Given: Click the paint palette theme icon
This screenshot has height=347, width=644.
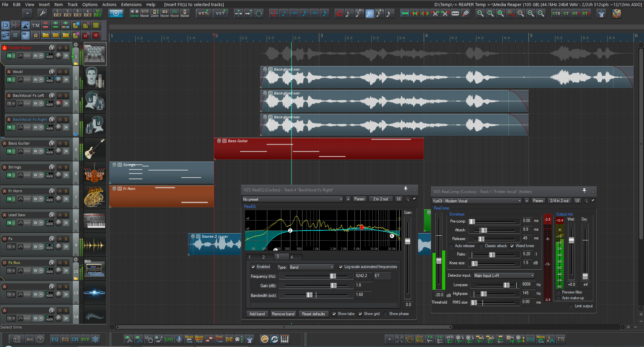Looking at the screenshot, I should pyautogui.click(x=616, y=13).
